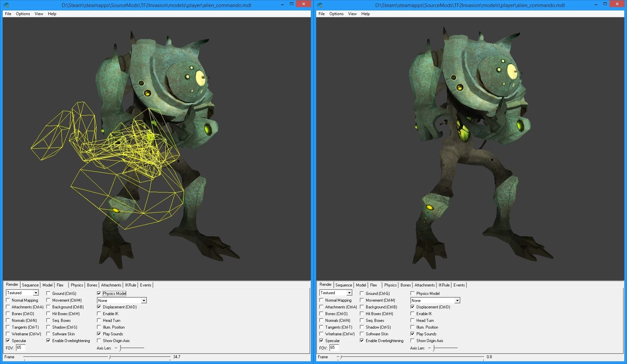Viewport: 627px width, 364px height.
Task: Switch to Sequence tab in right window
Action: (344, 285)
